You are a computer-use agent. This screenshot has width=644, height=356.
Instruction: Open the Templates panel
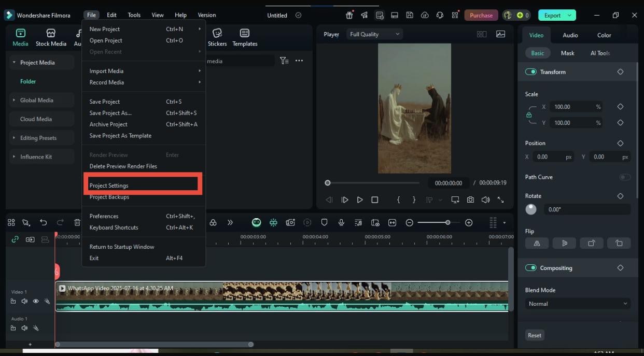pyautogui.click(x=245, y=37)
